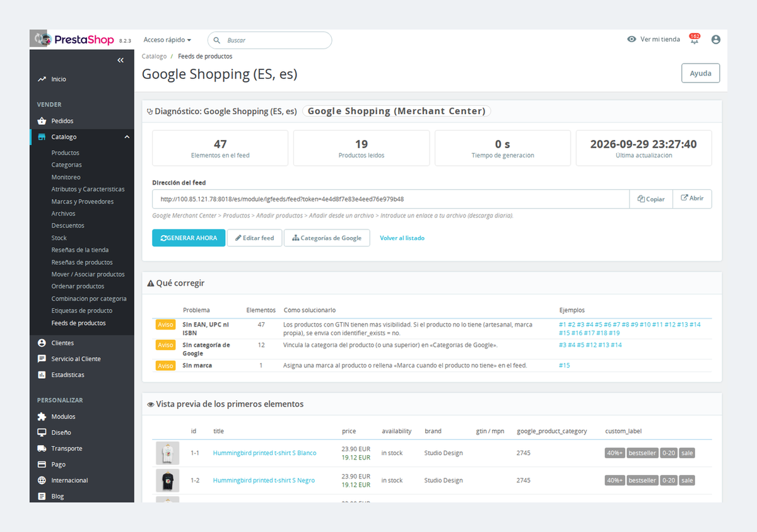This screenshot has width=757, height=532.
Task: Open Reseñas de productos menu item
Action: tap(82, 262)
